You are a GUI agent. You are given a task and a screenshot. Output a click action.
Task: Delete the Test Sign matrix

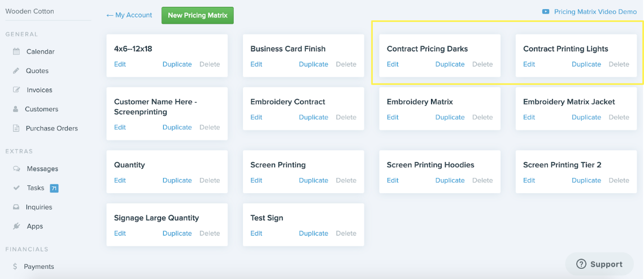(x=346, y=233)
